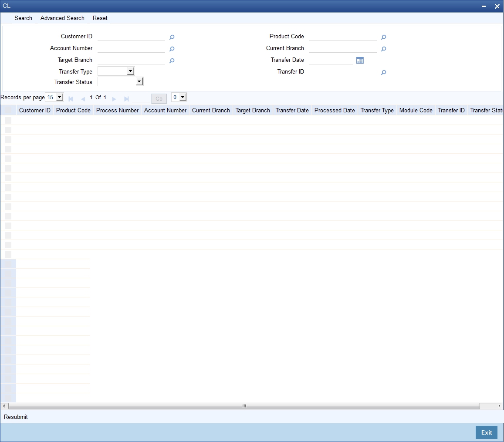Tick the seventh row checkbox in results
This screenshot has height=442, width=504.
click(x=8, y=178)
